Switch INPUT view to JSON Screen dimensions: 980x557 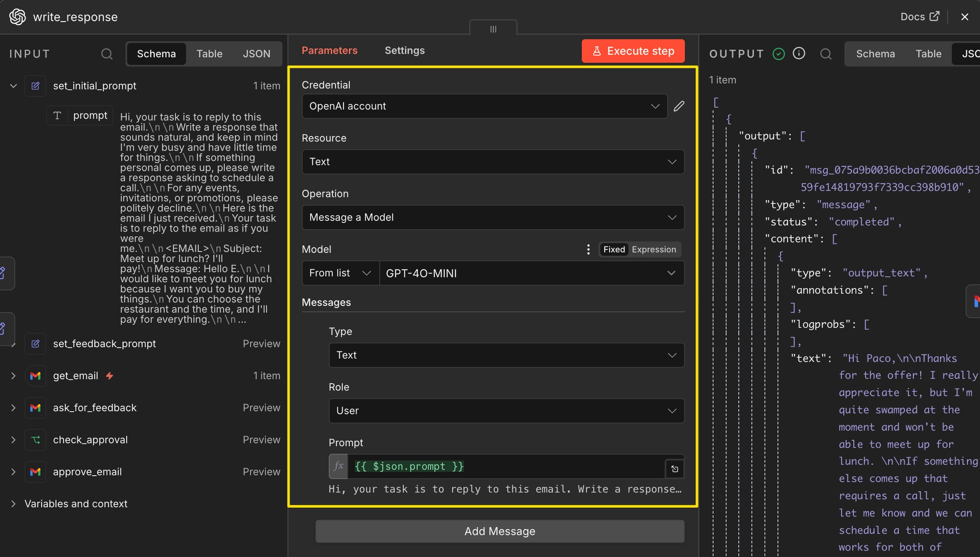(256, 54)
